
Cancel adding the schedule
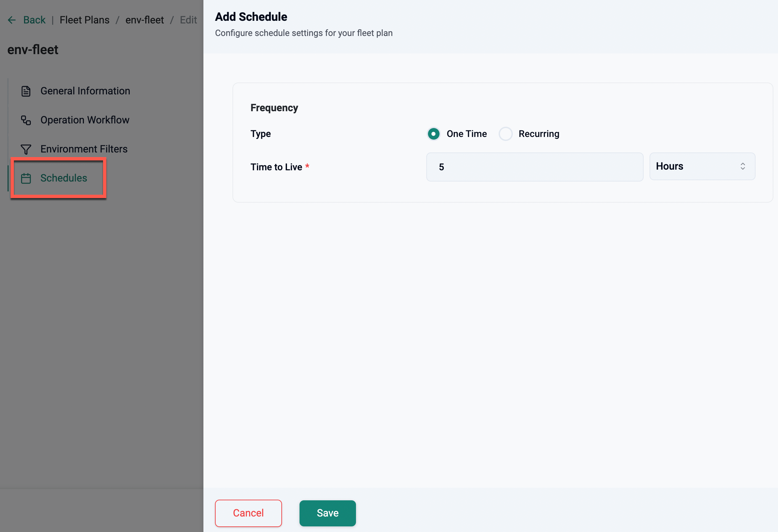[248, 513]
